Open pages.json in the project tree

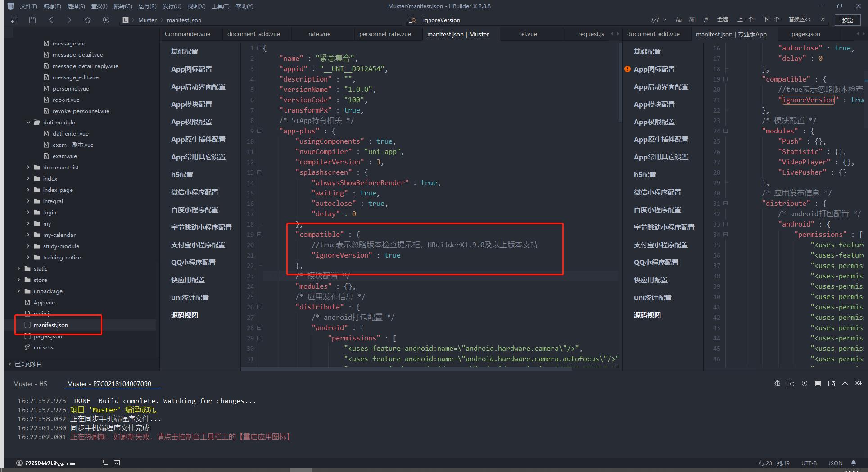[x=48, y=336]
